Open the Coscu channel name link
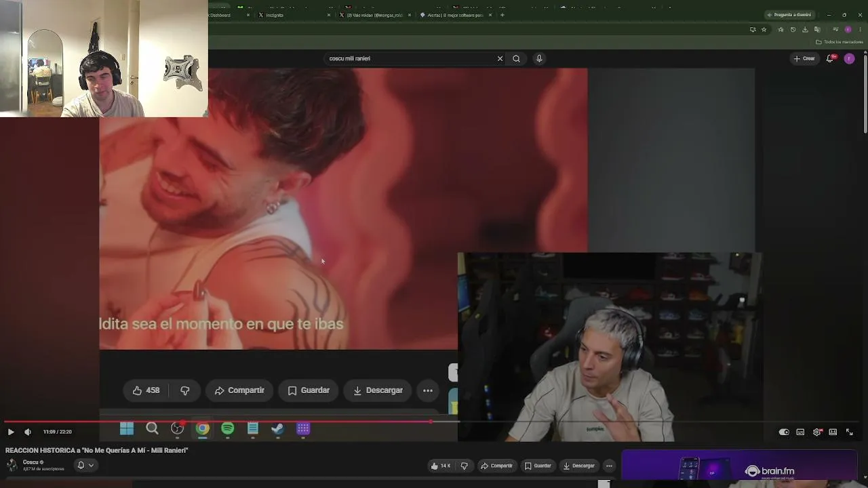Screen dimensions: 868x488 (31, 462)
